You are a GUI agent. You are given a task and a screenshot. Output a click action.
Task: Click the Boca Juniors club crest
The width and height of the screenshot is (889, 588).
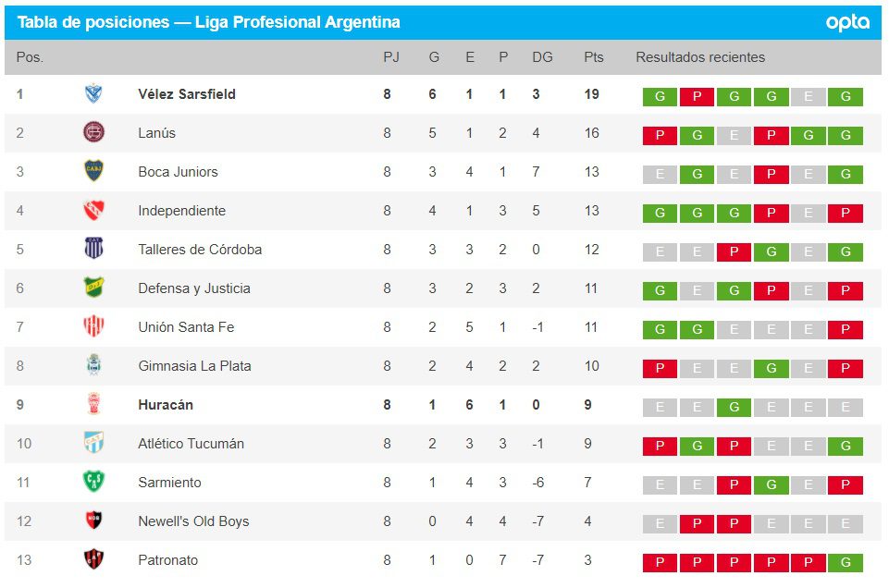coord(93,172)
